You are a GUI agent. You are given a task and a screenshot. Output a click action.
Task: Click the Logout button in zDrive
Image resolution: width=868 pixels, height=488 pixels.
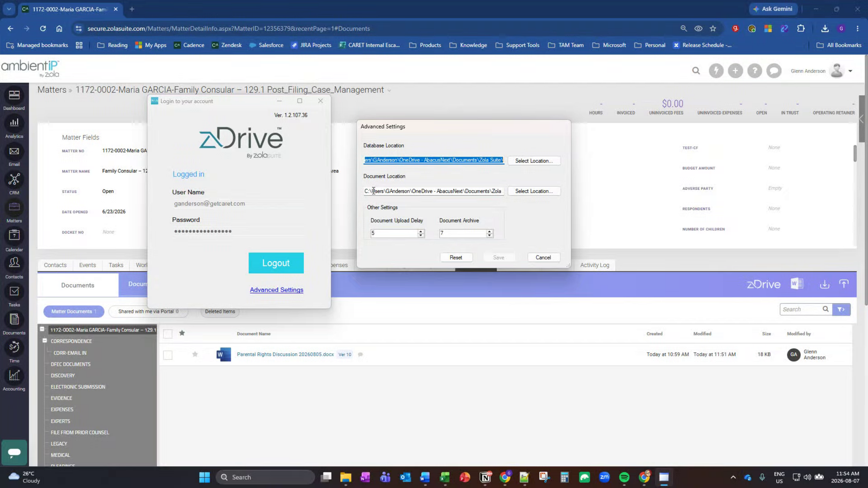pos(276,263)
